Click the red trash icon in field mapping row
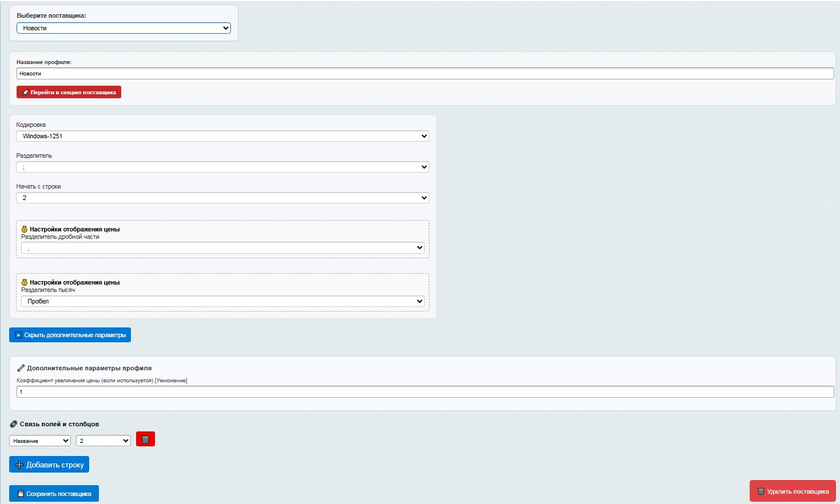The image size is (840, 504). (x=145, y=439)
